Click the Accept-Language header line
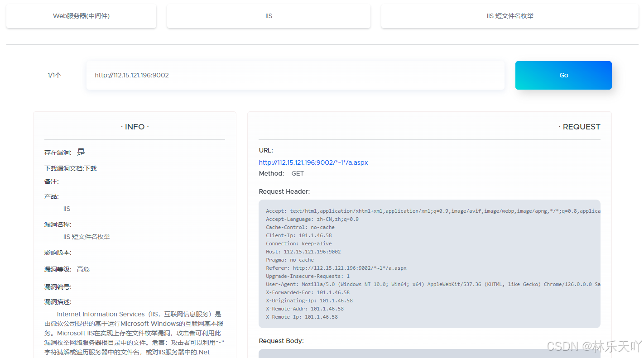This screenshot has width=644, height=358. [x=312, y=219]
